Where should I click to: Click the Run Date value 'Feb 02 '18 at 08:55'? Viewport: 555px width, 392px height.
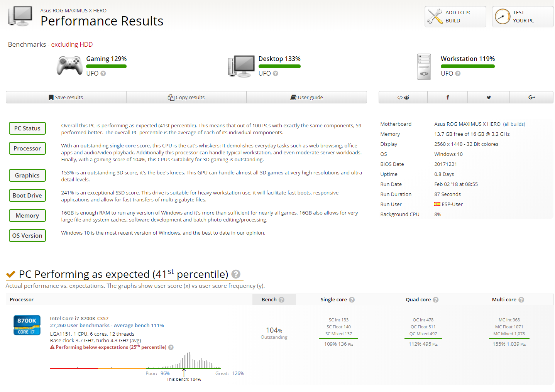point(456,184)
